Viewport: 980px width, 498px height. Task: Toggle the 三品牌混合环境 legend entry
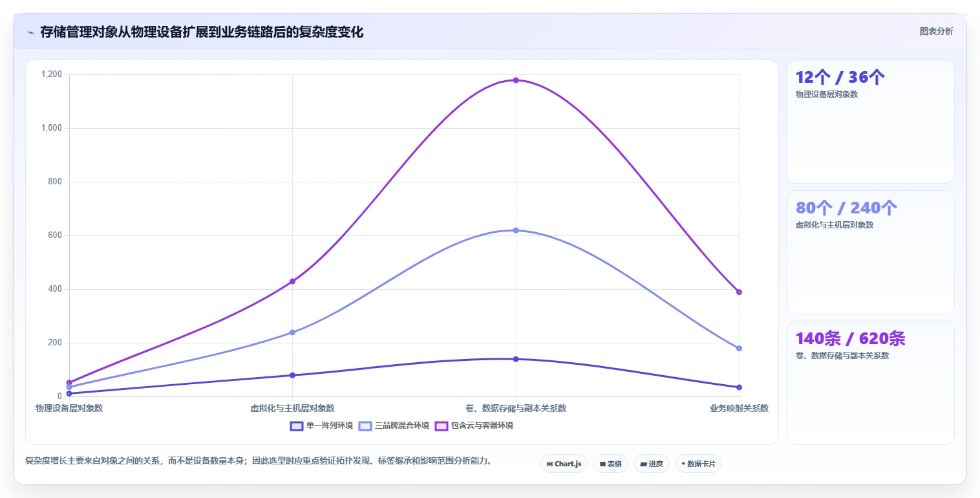click(x=394, y=426)
